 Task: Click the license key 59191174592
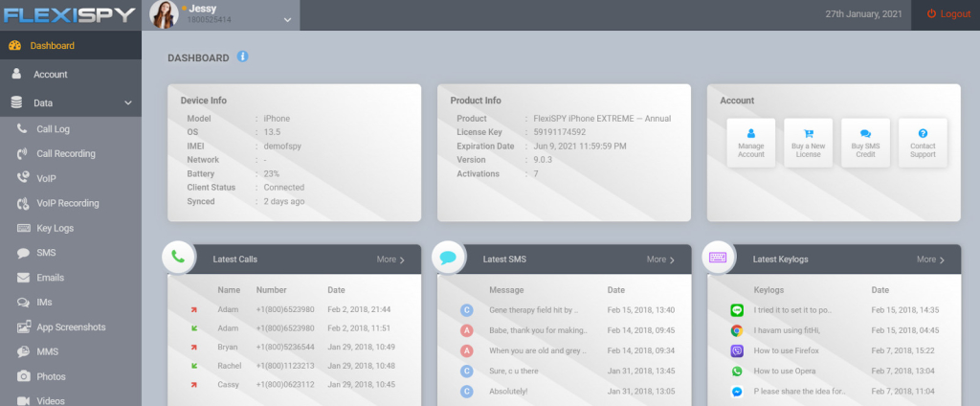pos(559,132)
